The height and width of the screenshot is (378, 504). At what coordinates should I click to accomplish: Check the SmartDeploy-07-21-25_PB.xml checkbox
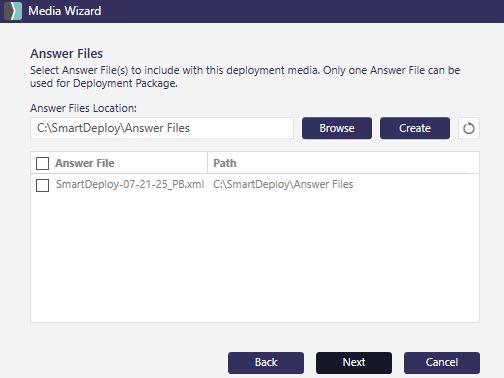click(42, 185)
